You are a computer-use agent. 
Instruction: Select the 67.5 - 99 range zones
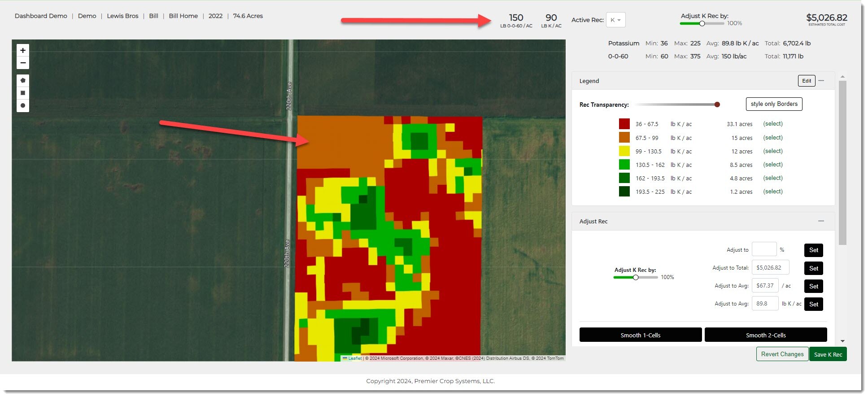pyautogui.click(x=772, y=138)
